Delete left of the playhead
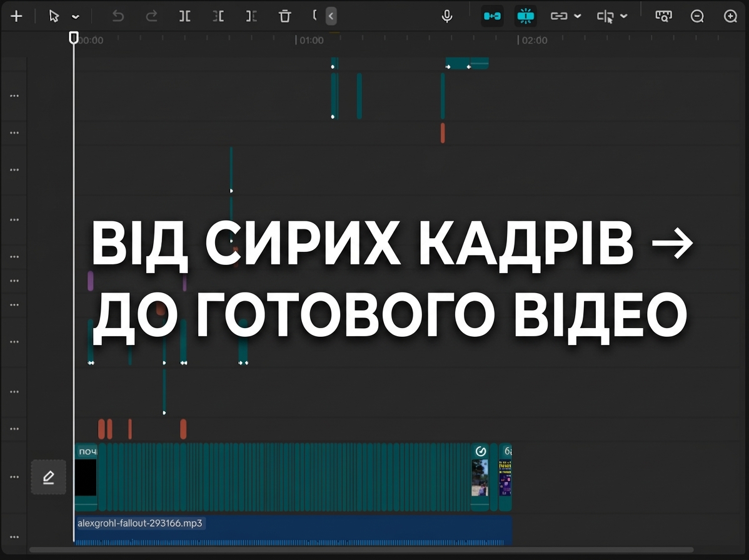The width and height of the screenshot is (749, 560). [x=218, y=16]
